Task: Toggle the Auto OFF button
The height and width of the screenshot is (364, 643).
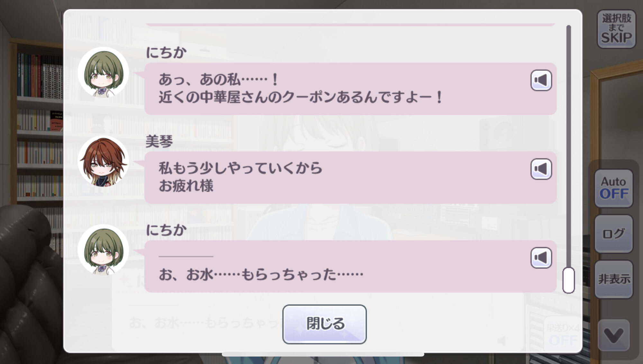Action: pyautogui.click(x=614, y=188)
